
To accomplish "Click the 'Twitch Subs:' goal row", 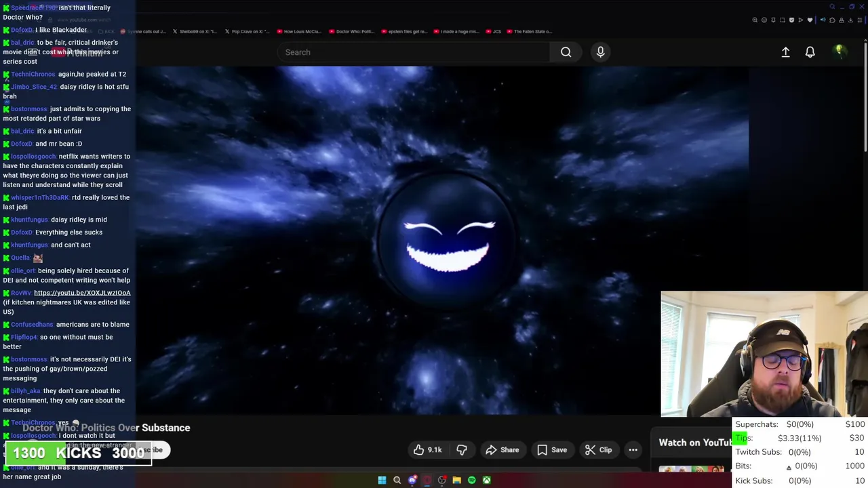I will 800,452.
